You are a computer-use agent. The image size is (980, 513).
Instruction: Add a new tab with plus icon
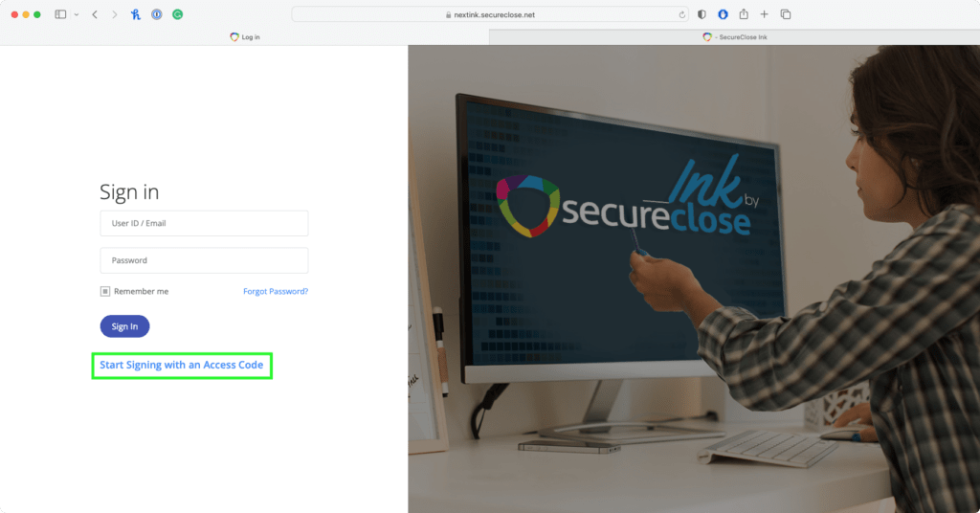pos(764,14)
